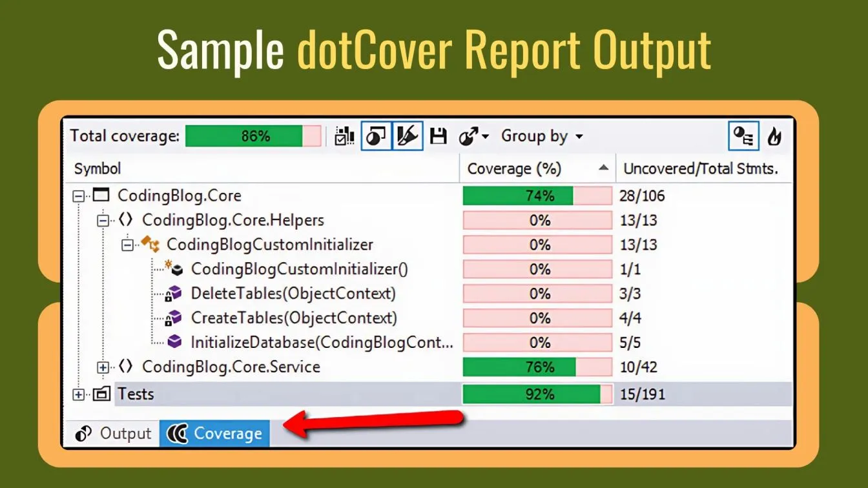Select the Tests row

pos(429,394)
